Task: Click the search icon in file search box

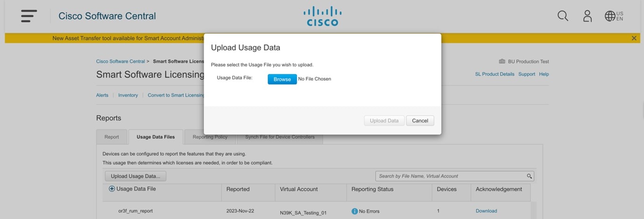Action: coord(529,176)
